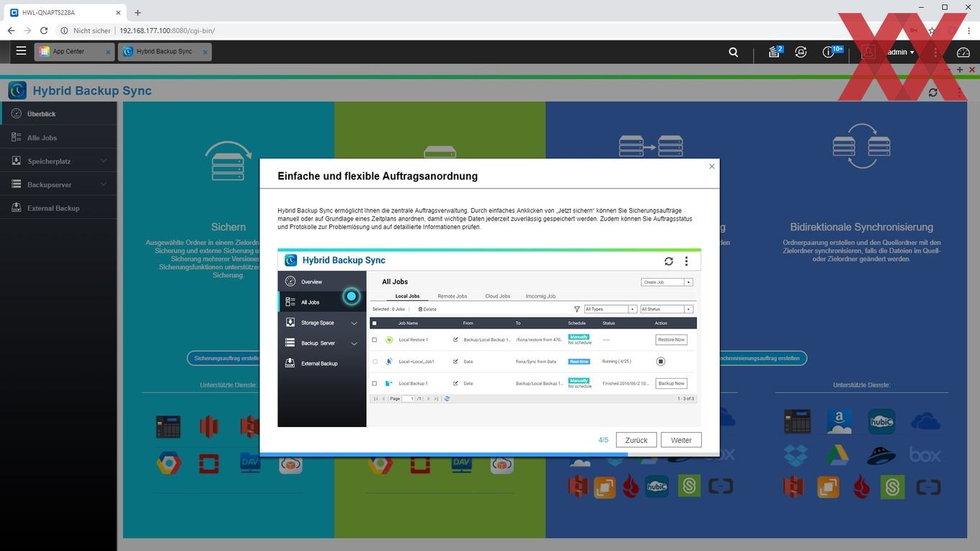Switch to the App Center tab
This screenshot has height=551, width=980.
coord(74,52)
